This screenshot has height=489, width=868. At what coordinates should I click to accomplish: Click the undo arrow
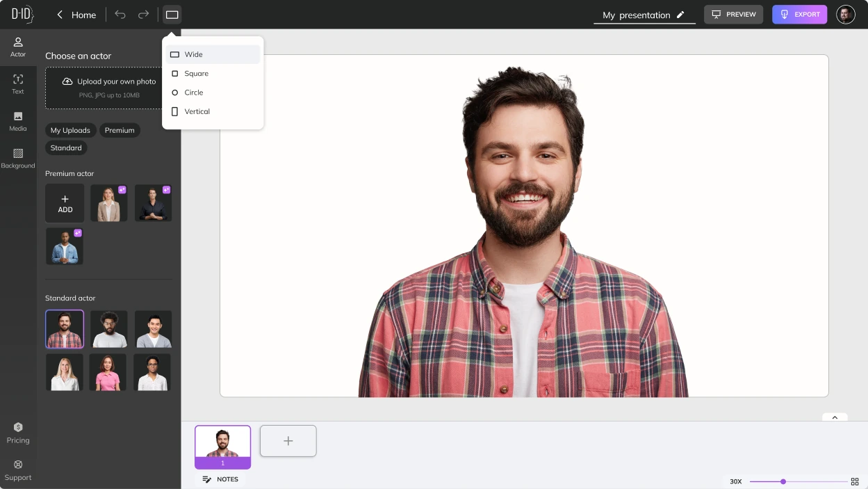pos(120,15)
